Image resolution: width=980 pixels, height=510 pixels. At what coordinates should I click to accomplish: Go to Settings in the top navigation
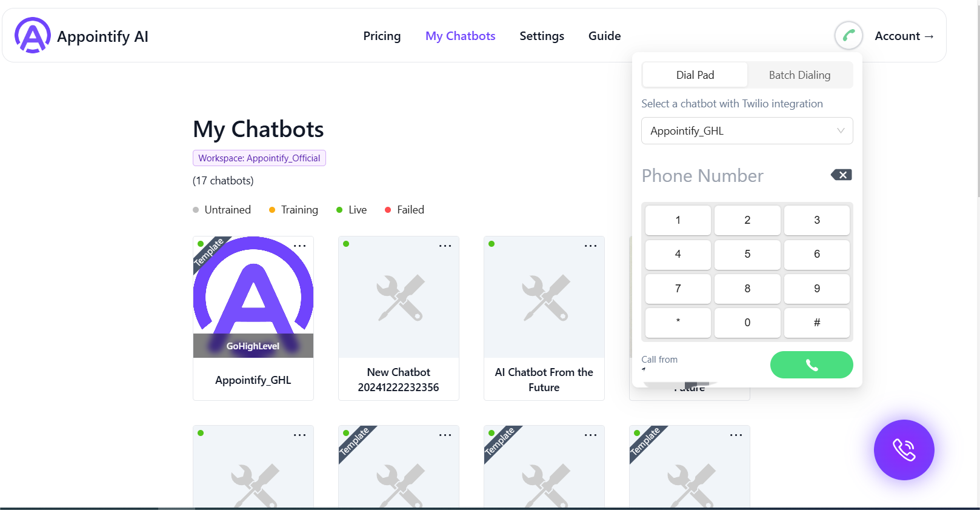point(542,36)
